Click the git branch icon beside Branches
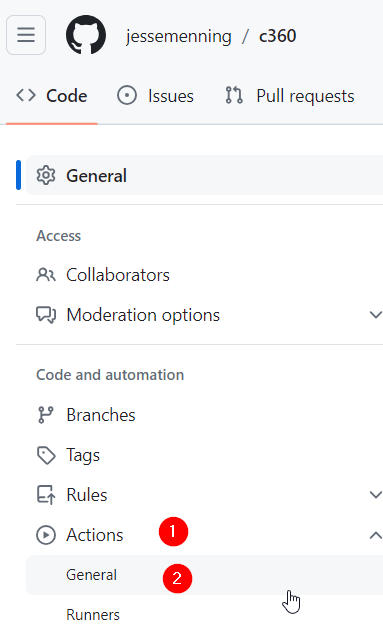The width and height of the screenshot is (383, 629). click(45, 415)
